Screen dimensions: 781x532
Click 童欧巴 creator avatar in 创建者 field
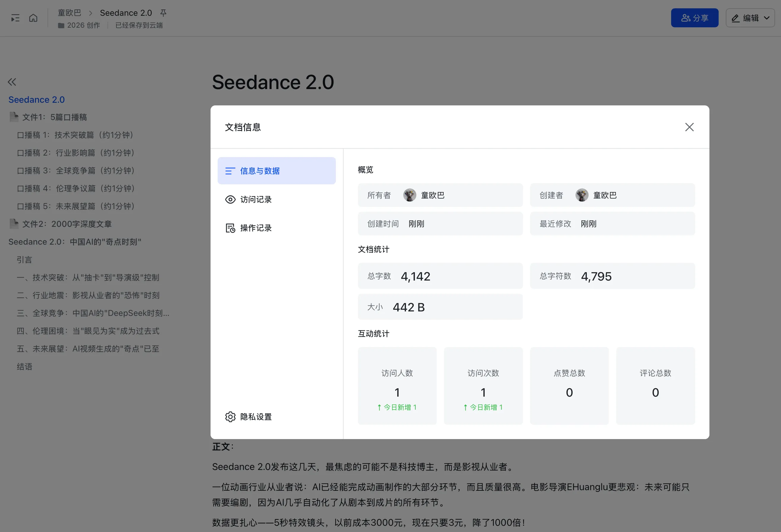582,195
